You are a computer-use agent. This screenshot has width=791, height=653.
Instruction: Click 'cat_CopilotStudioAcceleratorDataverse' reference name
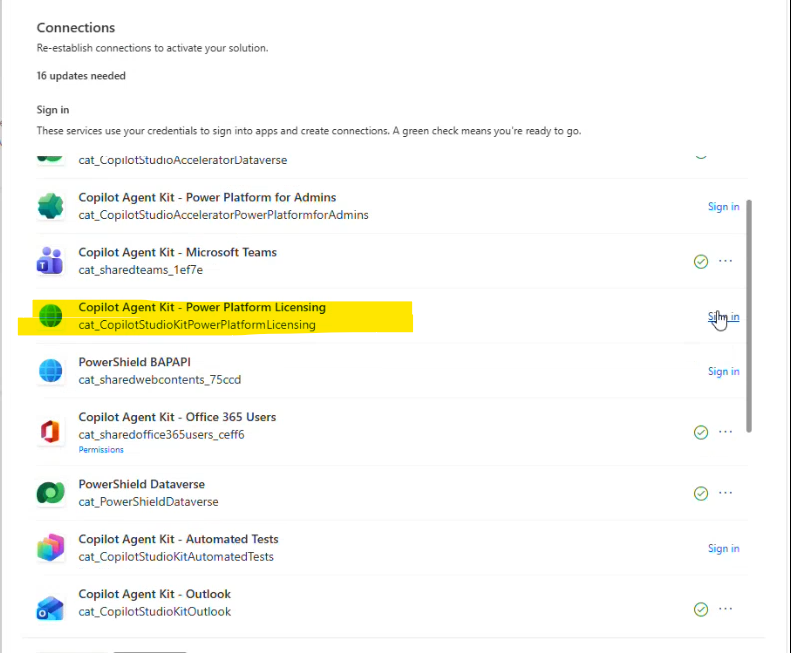(183, 160)
